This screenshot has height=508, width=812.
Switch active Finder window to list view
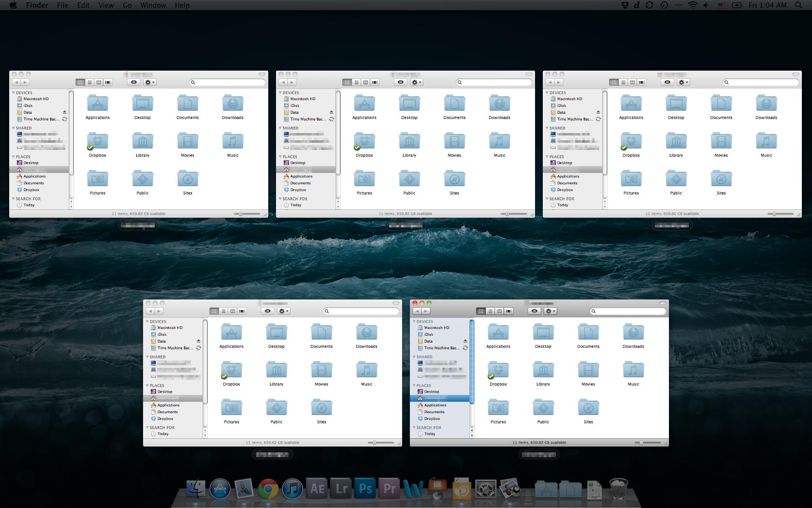[490, 311]
